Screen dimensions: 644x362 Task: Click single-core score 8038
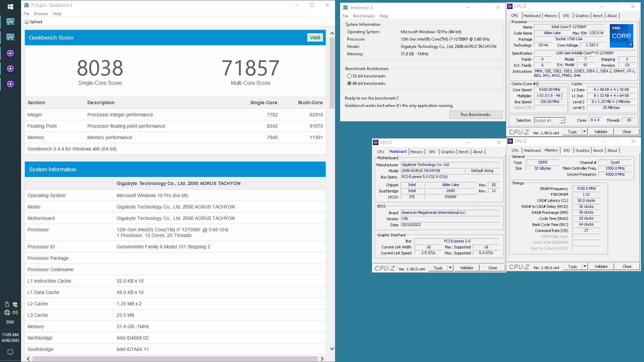[x=100, y=68]
